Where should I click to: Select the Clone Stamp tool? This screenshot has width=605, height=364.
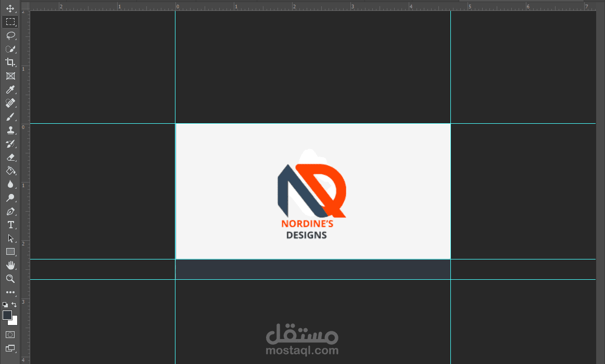10,130
